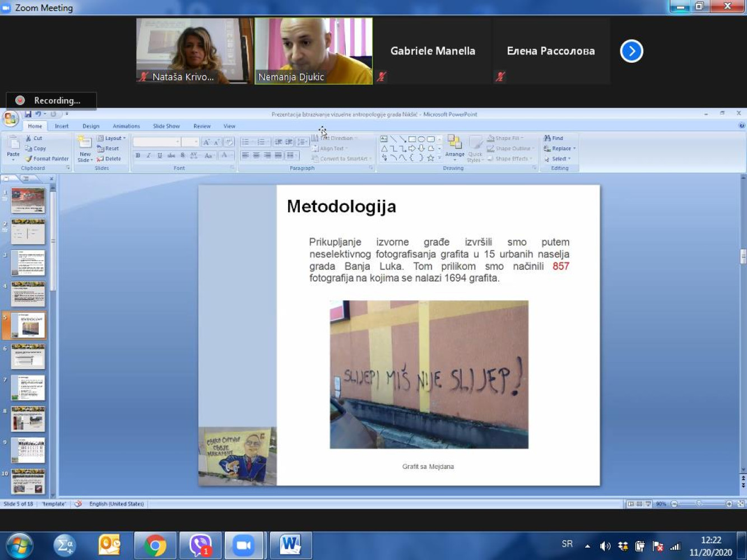Open the Replace dropdown arrow
Image resolution: width=747 pixels, height=560 pixels.
tap(574, 149)
